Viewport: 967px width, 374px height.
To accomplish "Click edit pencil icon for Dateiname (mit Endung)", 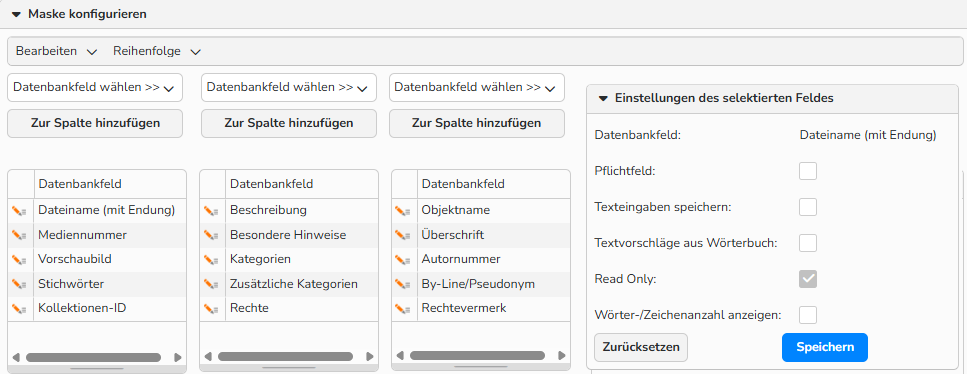I will pos(19,211).
